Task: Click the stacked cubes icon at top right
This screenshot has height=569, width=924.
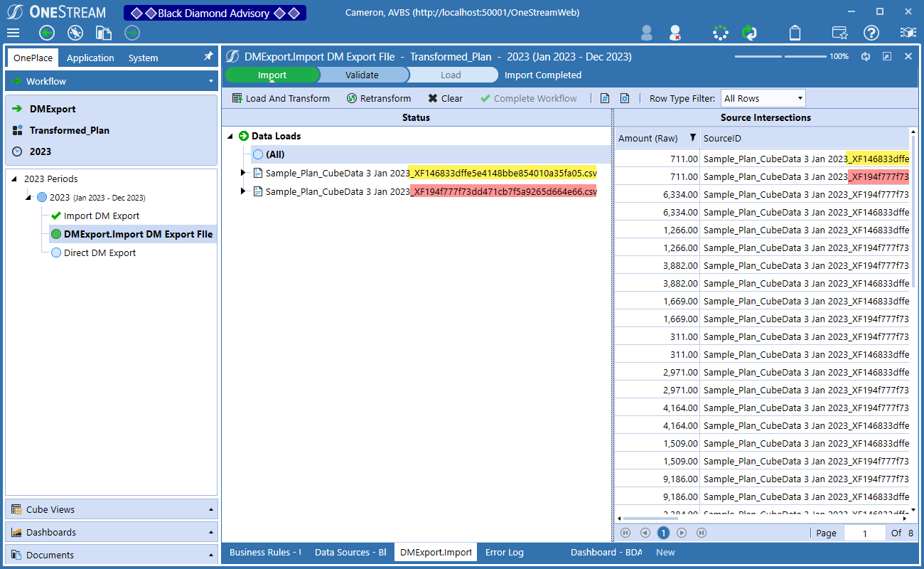Action: [908, 33]
